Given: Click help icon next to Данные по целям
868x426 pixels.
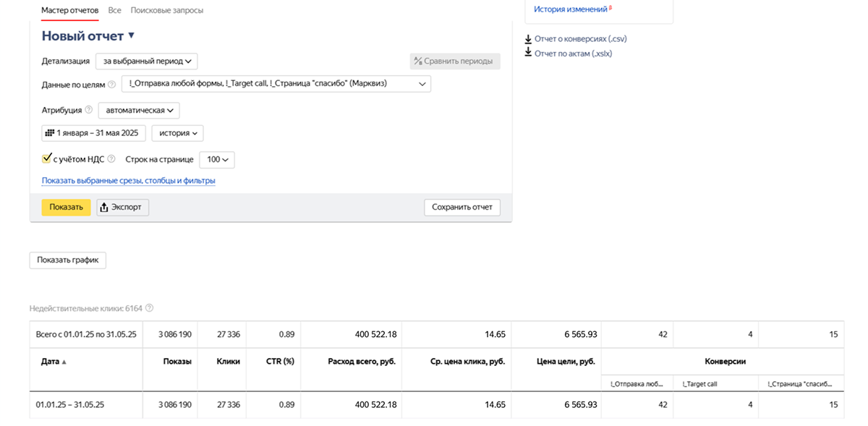Looking at the screenshot, I should (111, 85).
